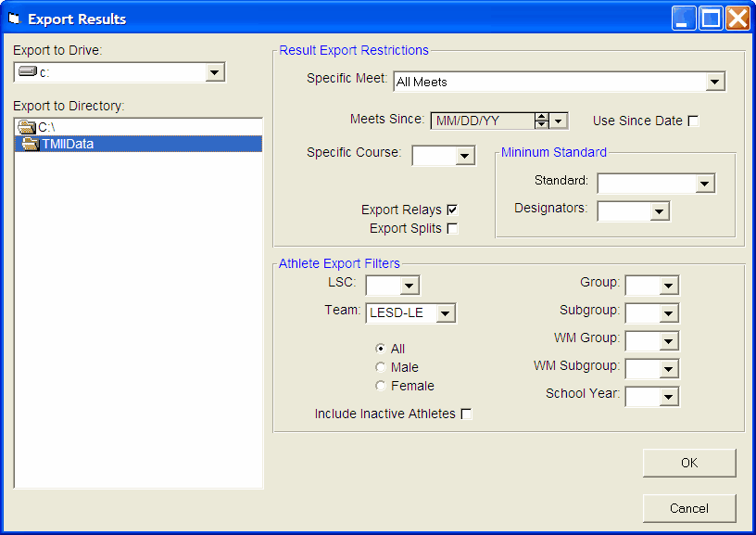
Task: Toggle Include Inactive Athletes checkbox
Action: pos(466,414)
